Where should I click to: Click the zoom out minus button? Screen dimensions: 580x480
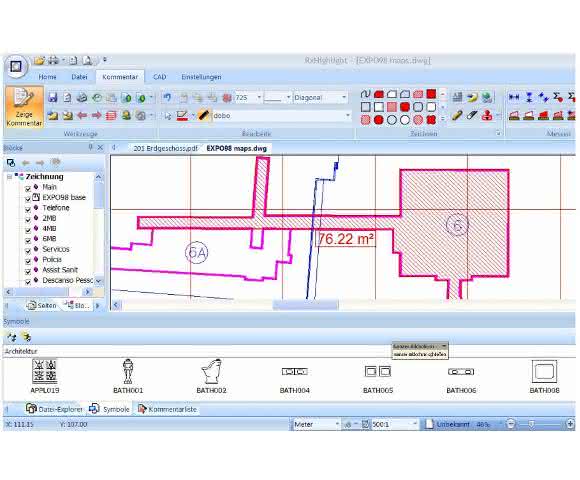click(510, 424)
